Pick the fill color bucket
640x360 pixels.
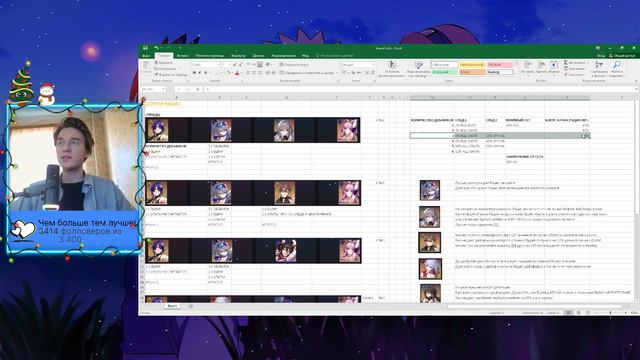(x=229, y=73)
